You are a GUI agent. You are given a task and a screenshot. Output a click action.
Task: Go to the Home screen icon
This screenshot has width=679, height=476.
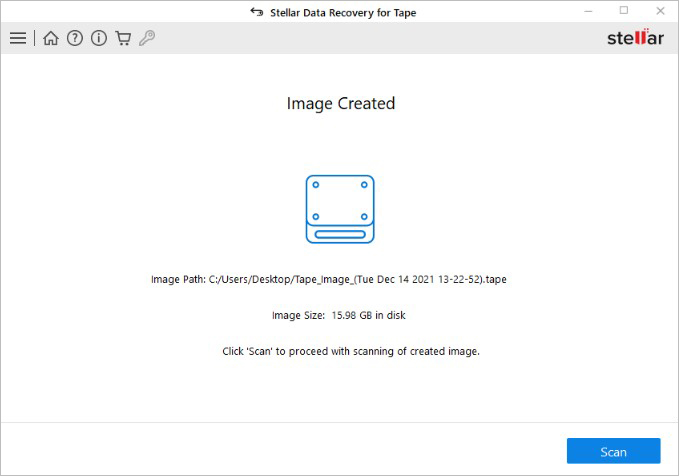tap(51, 39)
